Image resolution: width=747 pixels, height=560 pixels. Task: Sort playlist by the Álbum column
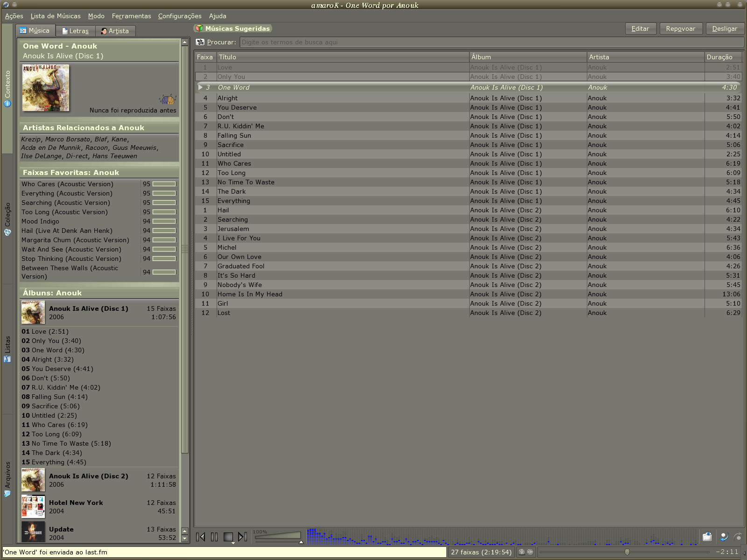528,57
